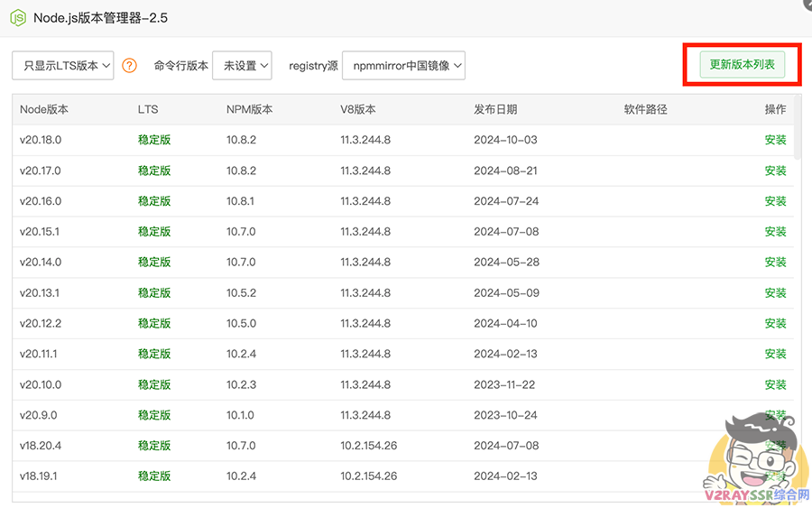This screenshot has width=812, height=508.
Task: Install Node v20.12.2 release
Action: click(x=775, y=324)
